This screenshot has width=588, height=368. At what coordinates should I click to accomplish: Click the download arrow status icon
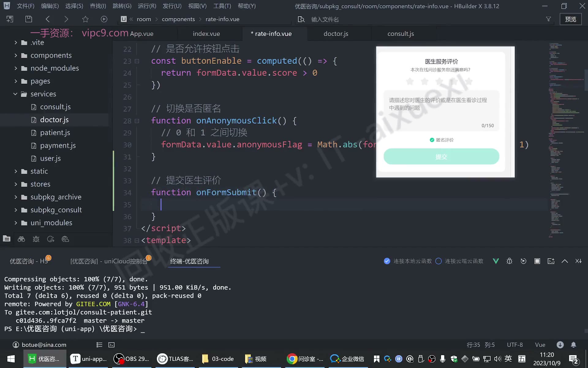tap(560, 345)
